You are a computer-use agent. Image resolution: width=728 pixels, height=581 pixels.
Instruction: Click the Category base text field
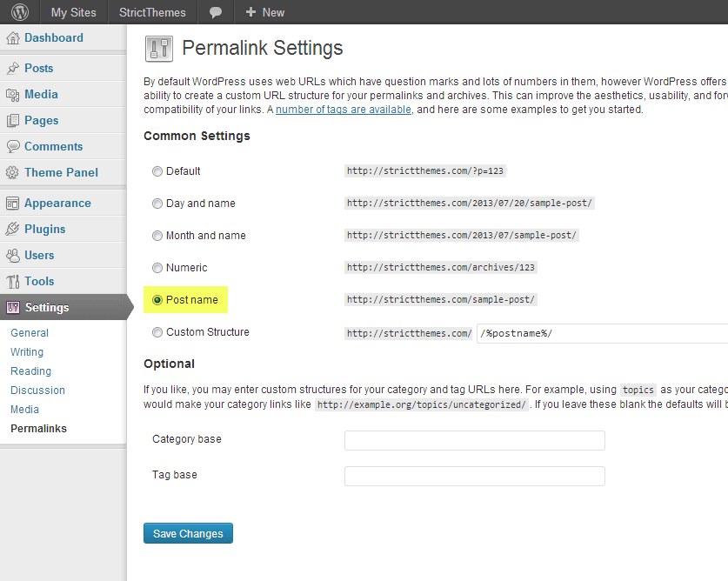tap(474, 440)
